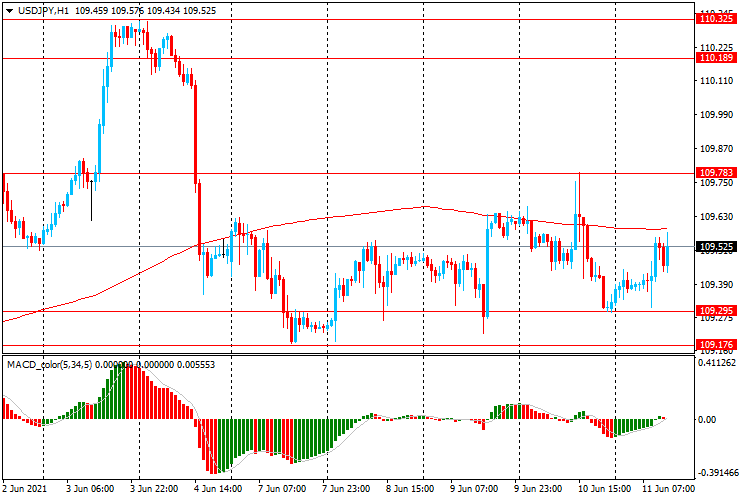Viewport: 740px width, 500px height.
Task: Select the 109.390 price scale value
Action: click(716, 285)
